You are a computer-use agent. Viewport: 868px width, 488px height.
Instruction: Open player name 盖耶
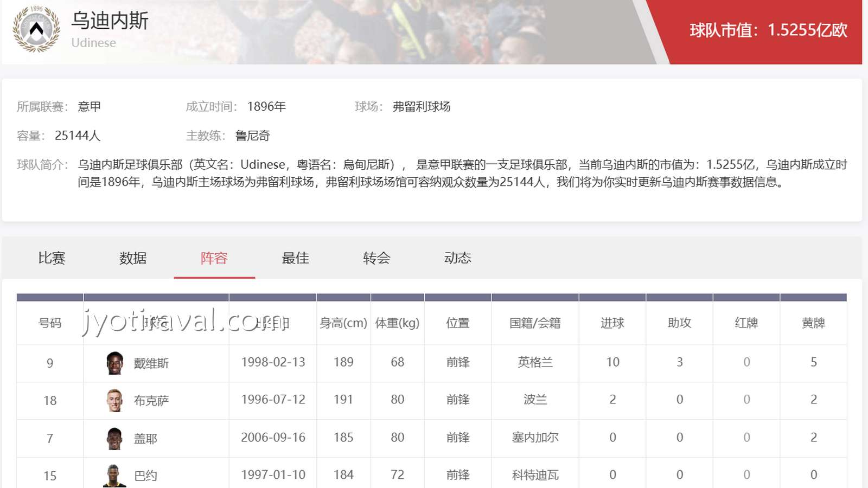(x=145, y=439)
